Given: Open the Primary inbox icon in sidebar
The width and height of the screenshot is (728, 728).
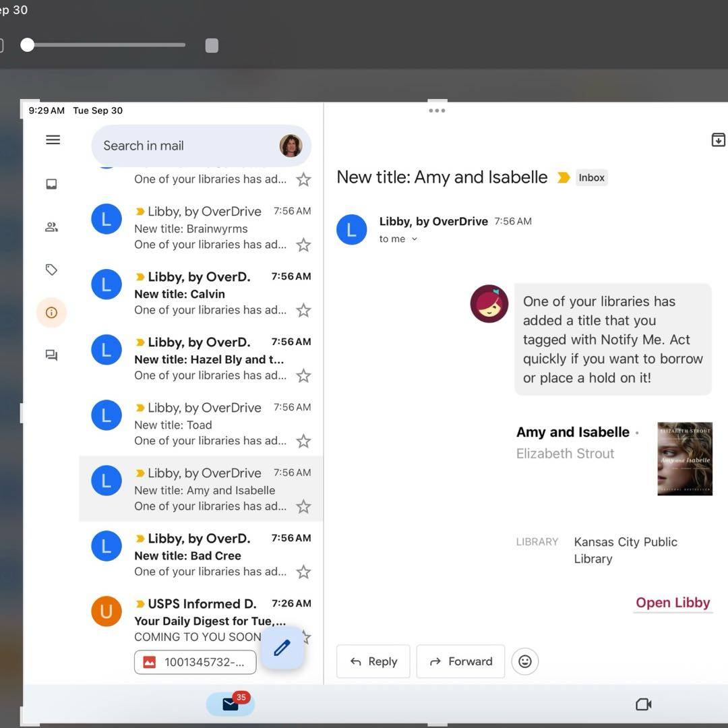Looking at the screenshot, I should coord(51,184).
